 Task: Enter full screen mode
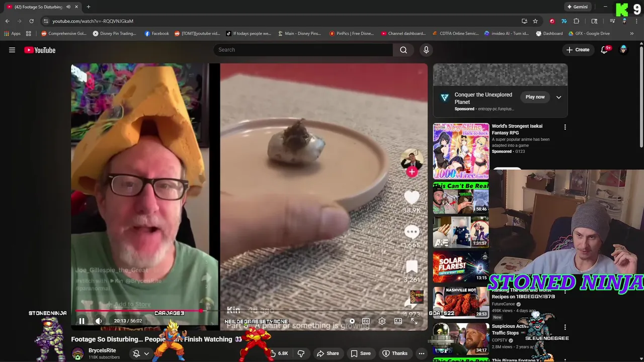point(414,321)
